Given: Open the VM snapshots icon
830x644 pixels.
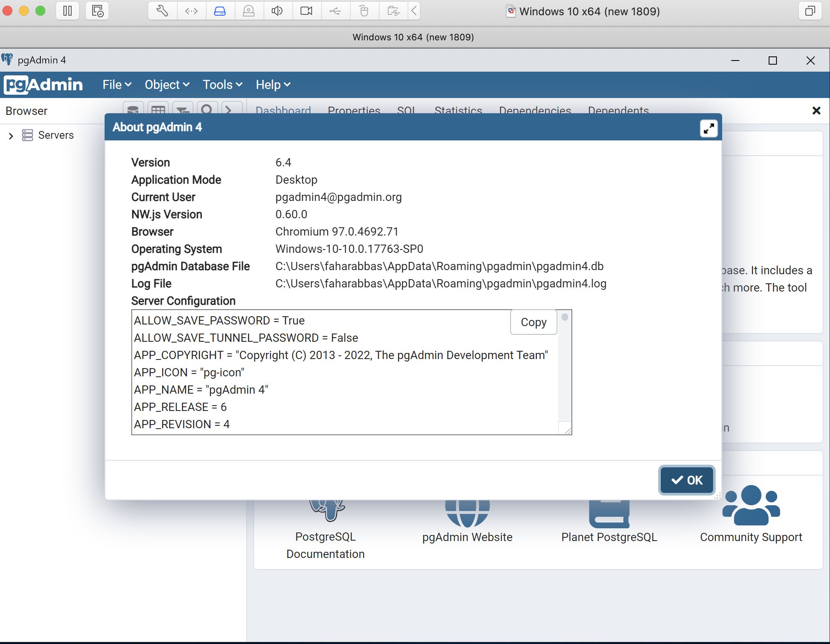Looking at the screenshot, I should (x=97, y=11).
